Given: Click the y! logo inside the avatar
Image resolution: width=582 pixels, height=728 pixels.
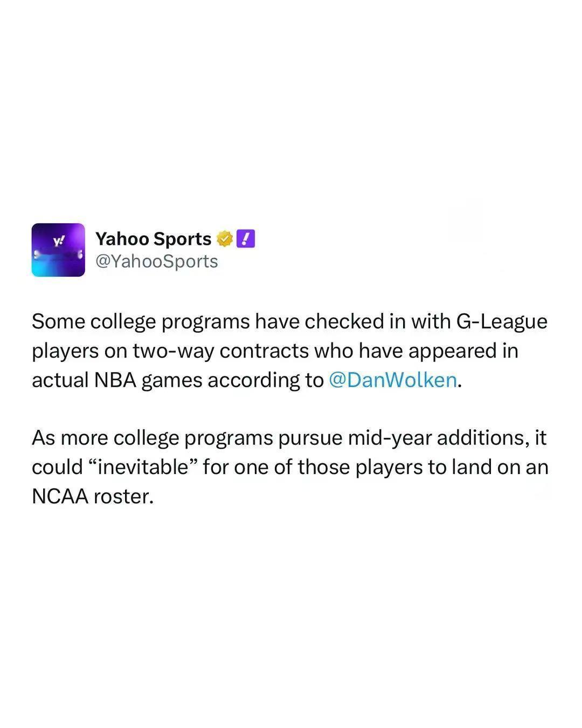Looking at the screenshot, I should [59, 242].
